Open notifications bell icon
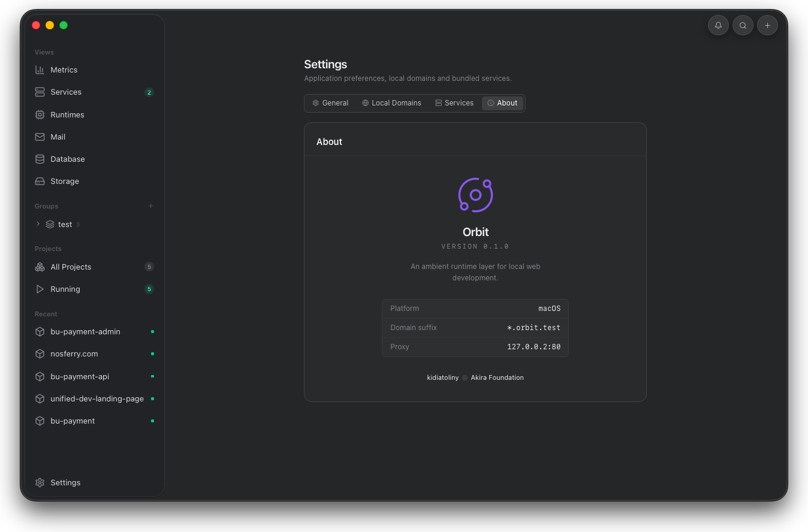Screen dimensions: 808x532 (718, 25)
